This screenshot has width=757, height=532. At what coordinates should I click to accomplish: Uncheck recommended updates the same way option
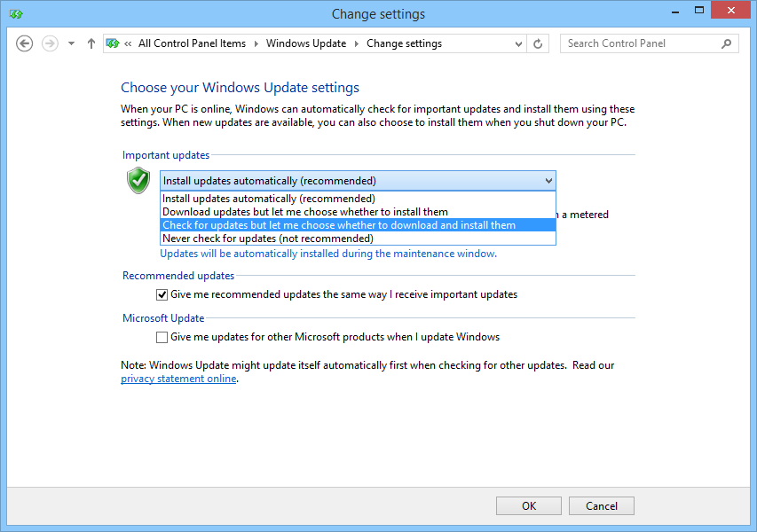click(x=162, y=293)
